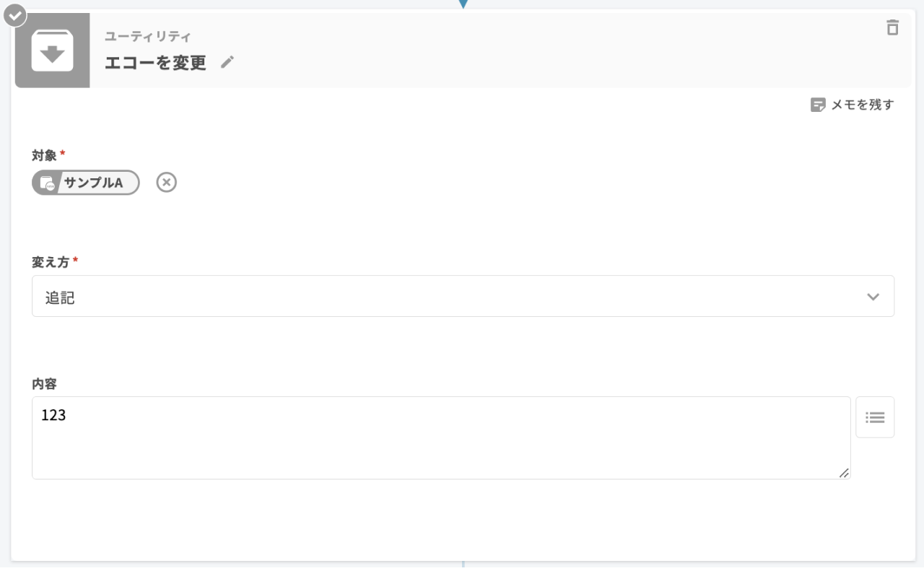Click the メモを残す text link
The width and height of the screenshot is (924, 571).
[x=863, y=105]
